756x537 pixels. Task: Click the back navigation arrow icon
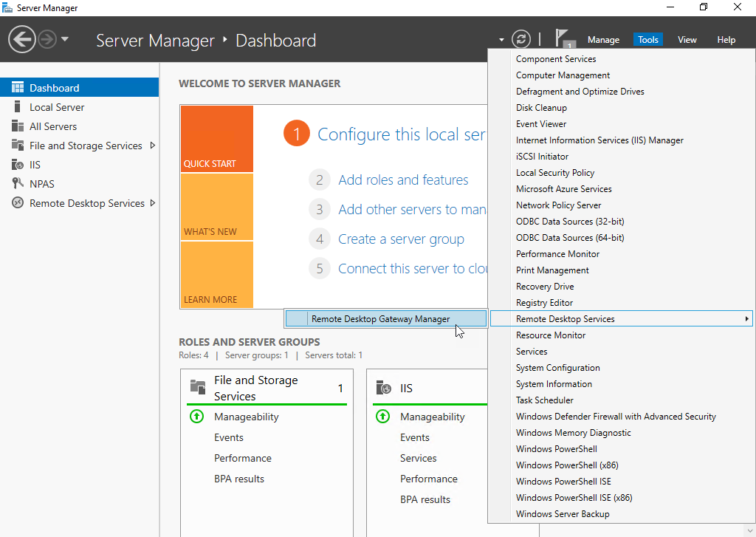tap(22, 40)
